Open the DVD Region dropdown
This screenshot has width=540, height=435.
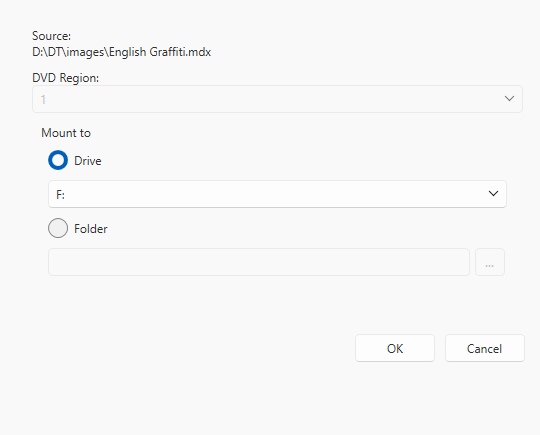[277, 99]
